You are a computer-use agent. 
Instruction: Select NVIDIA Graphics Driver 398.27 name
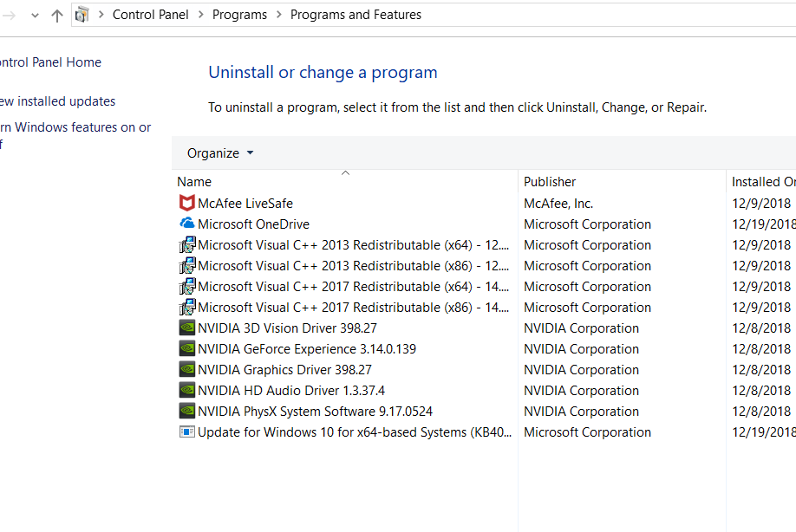[x=284, y=370]
